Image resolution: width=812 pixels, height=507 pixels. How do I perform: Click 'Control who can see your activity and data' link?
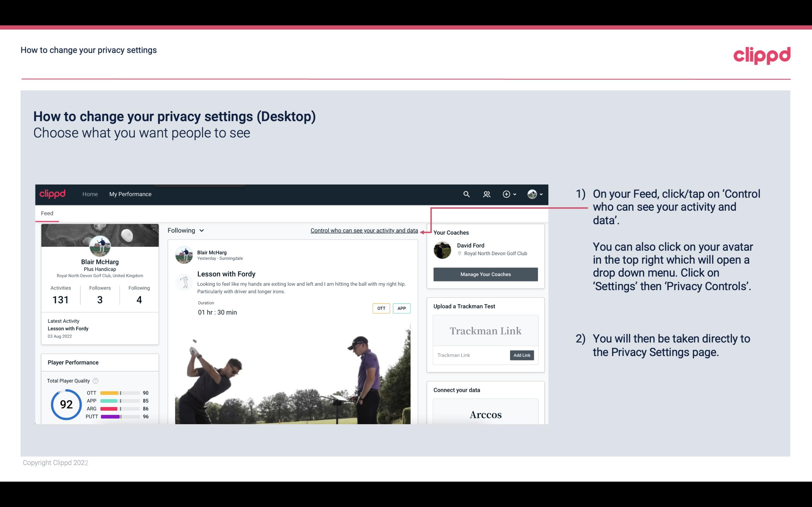pos(364,230)
